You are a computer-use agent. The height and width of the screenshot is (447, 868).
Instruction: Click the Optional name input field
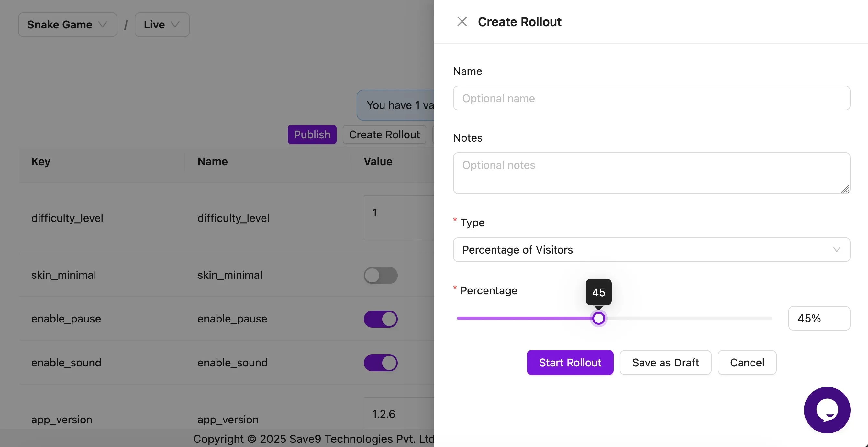click(651, 98)
